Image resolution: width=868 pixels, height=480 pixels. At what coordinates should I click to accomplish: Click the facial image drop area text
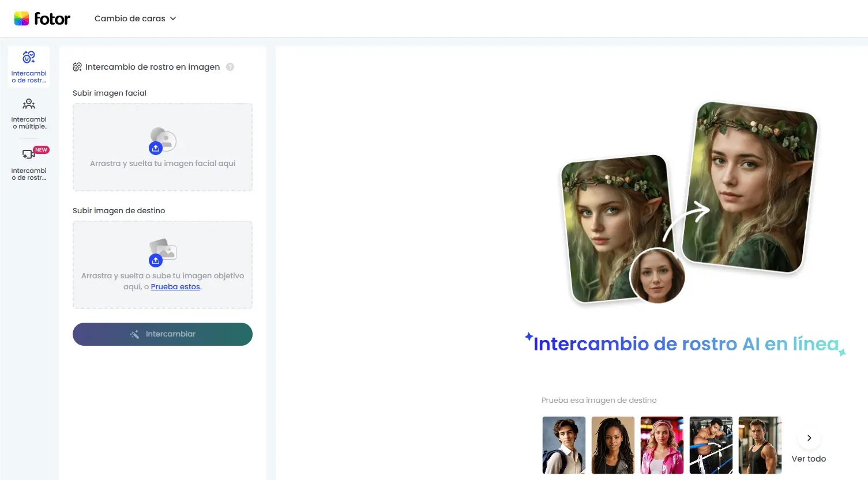point(163,164)
